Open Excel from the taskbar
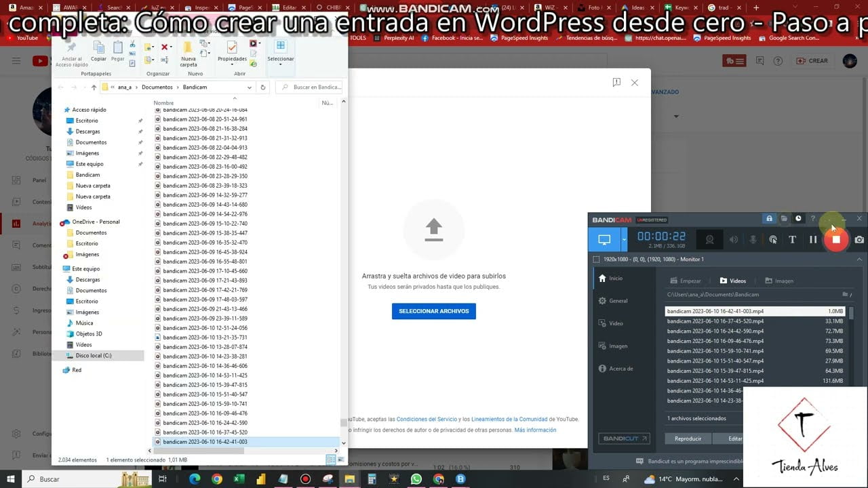 point(239,479)
